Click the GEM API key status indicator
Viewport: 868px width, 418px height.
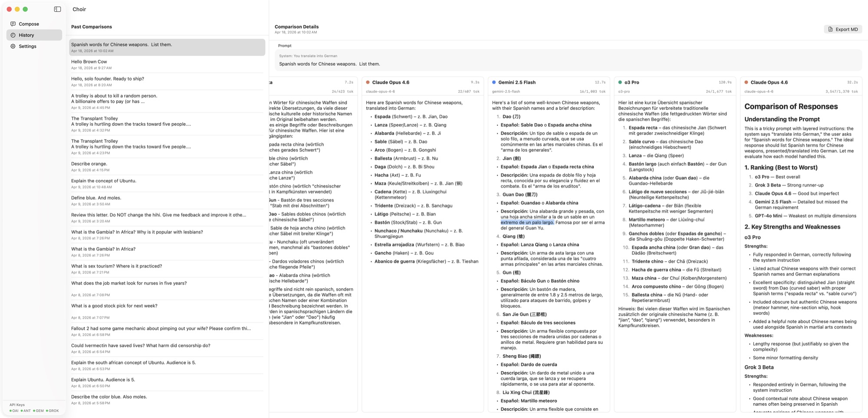pyautogui.click(x=38, y=411)
